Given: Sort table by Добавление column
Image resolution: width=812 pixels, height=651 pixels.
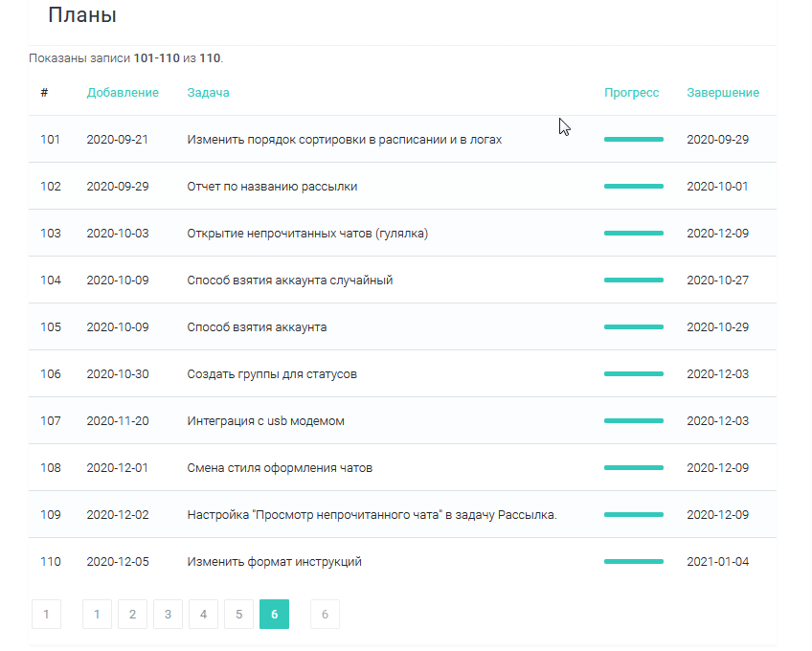Looking at the screenshot, I should (123, 93).
